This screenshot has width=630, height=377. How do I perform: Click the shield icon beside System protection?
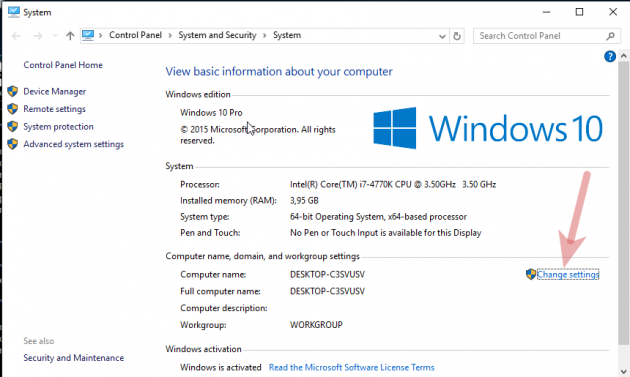pos(12,127)
